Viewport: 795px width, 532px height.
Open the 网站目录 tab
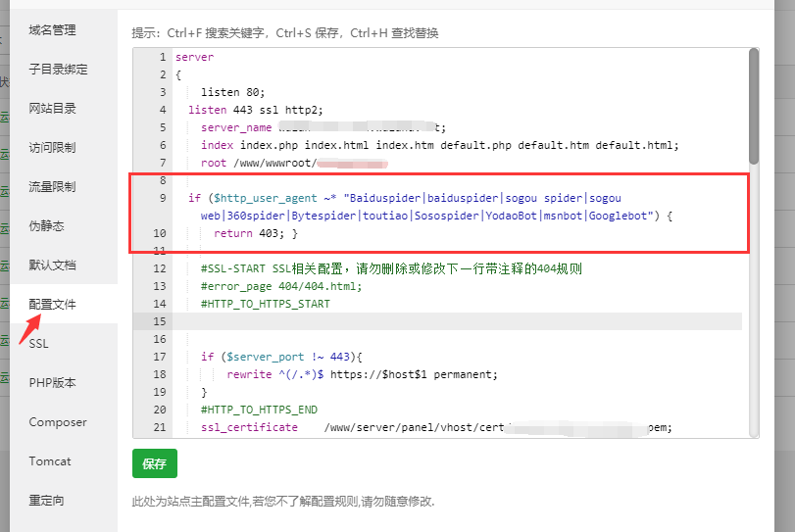52,109
